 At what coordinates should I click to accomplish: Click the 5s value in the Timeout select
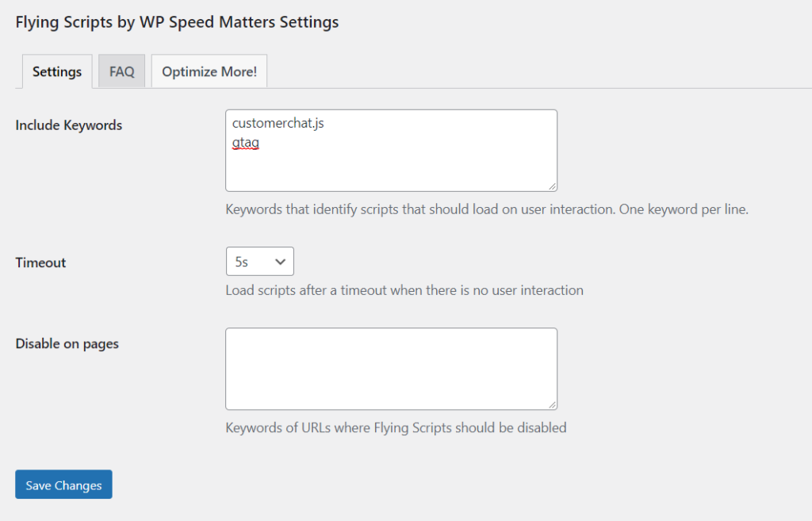242,262
